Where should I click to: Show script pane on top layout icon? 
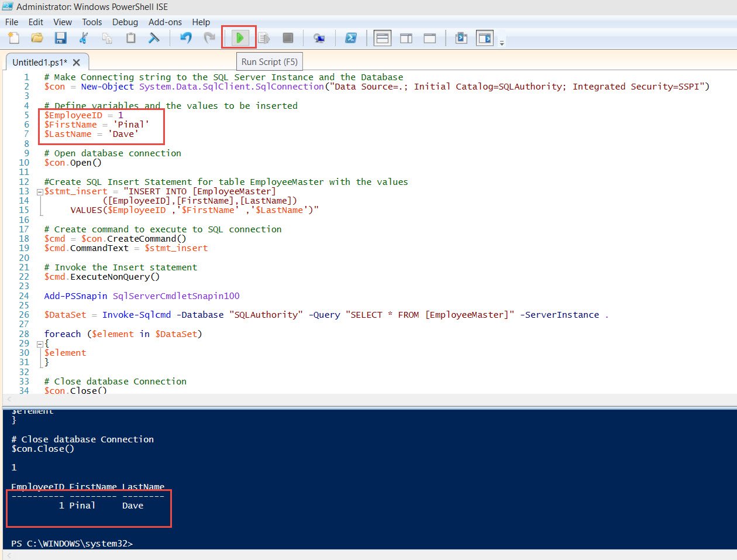[x=383, y=38]
